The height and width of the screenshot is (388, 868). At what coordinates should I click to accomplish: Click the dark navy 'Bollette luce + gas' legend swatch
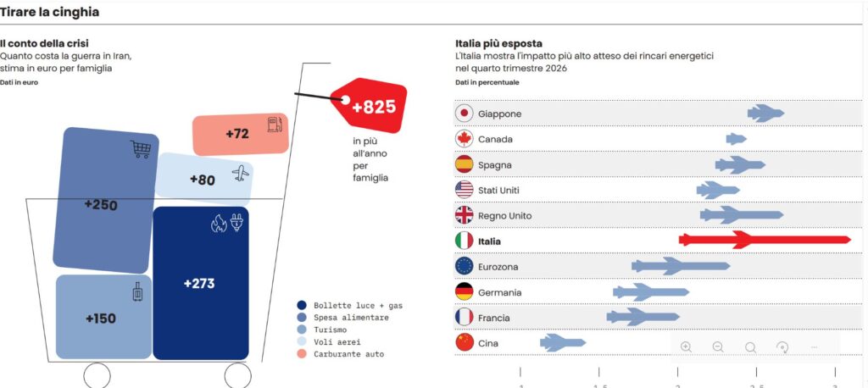pos(302,305)
